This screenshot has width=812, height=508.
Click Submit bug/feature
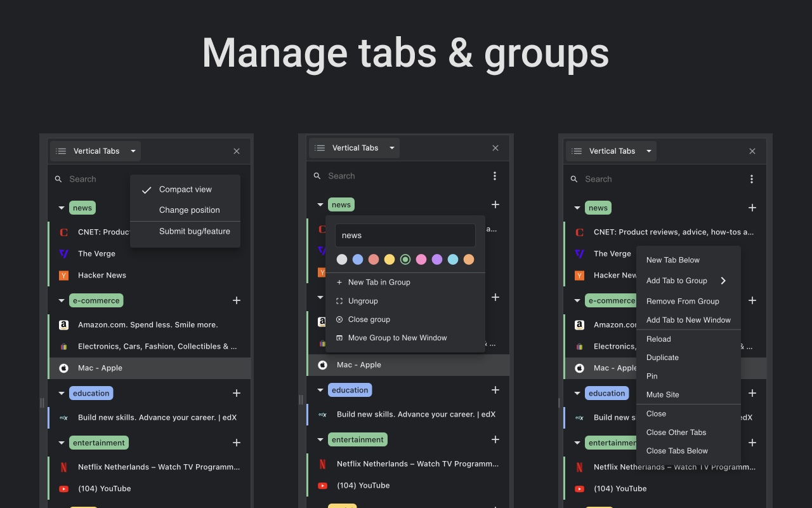pyautogui.click(x=195, y=231)
